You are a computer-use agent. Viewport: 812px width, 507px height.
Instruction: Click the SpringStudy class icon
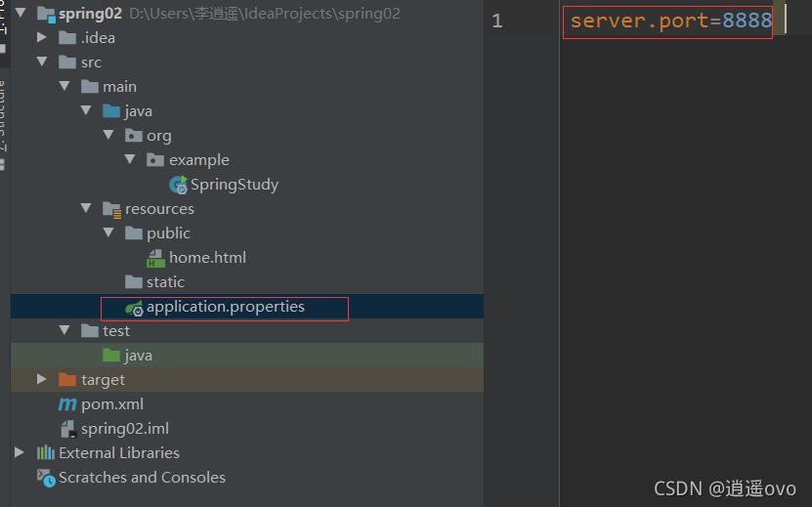[x=179, y=185]
